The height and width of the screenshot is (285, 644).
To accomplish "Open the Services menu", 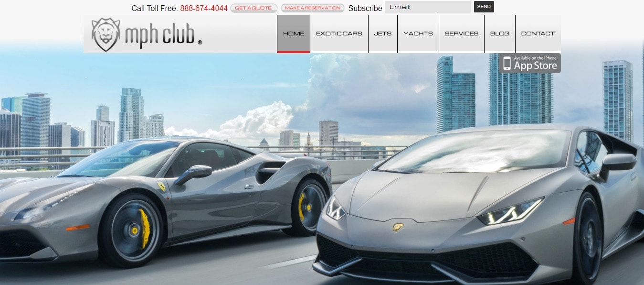I will pos(461,33).
